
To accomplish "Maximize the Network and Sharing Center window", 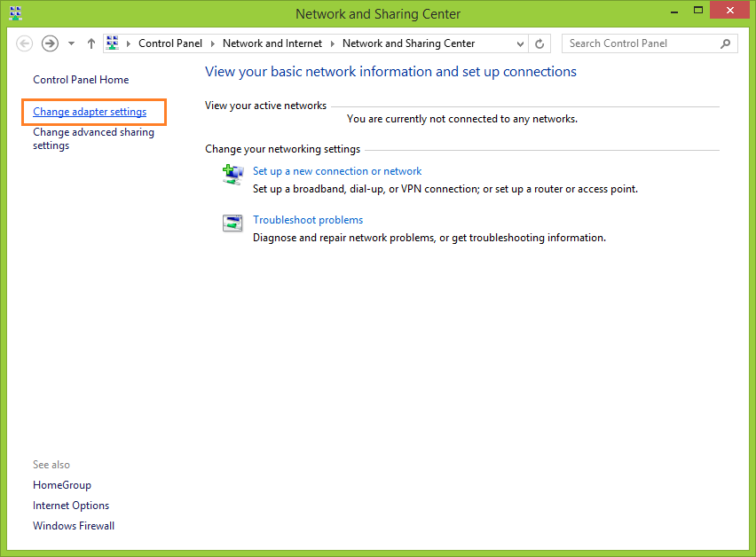I will click(698, 11).
